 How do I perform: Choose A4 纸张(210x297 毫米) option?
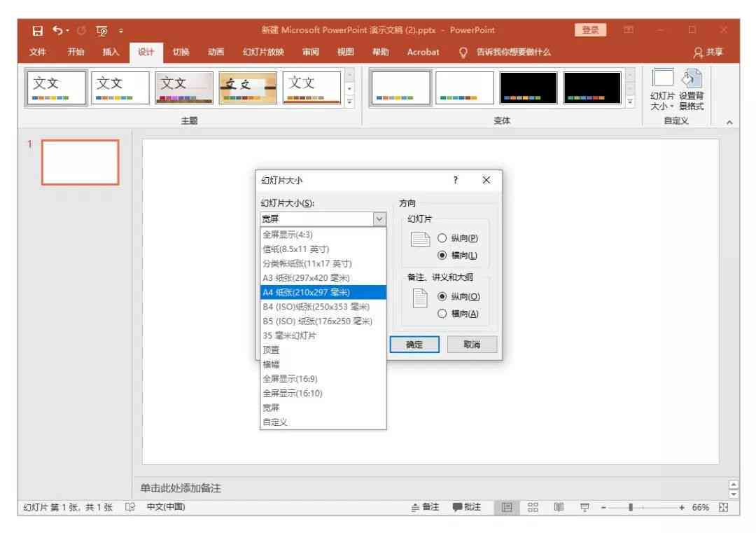coord(323,292)
